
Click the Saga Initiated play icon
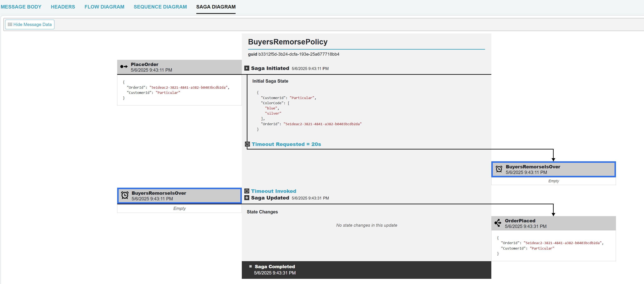pos(247,68)
